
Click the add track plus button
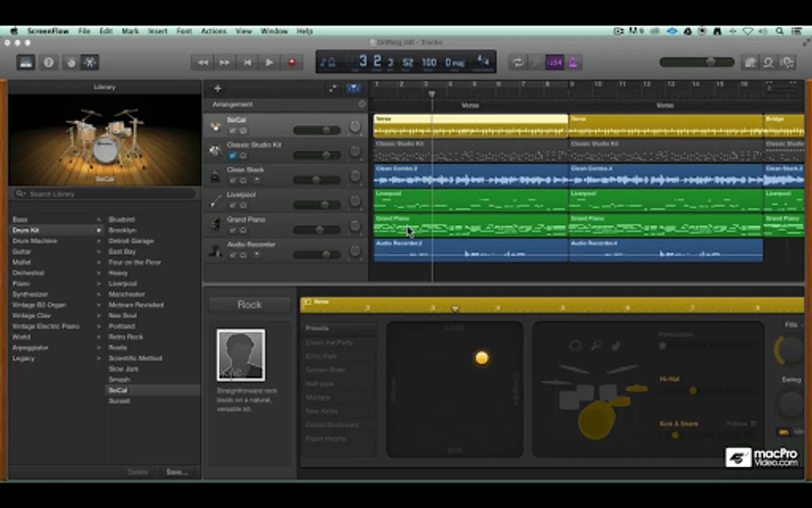(217, 89)
